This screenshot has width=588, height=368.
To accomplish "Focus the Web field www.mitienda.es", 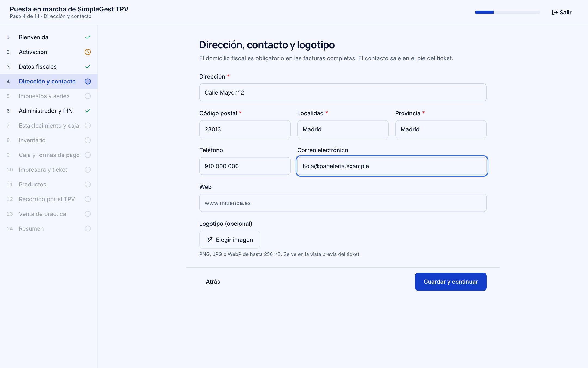I will [343, 203].
